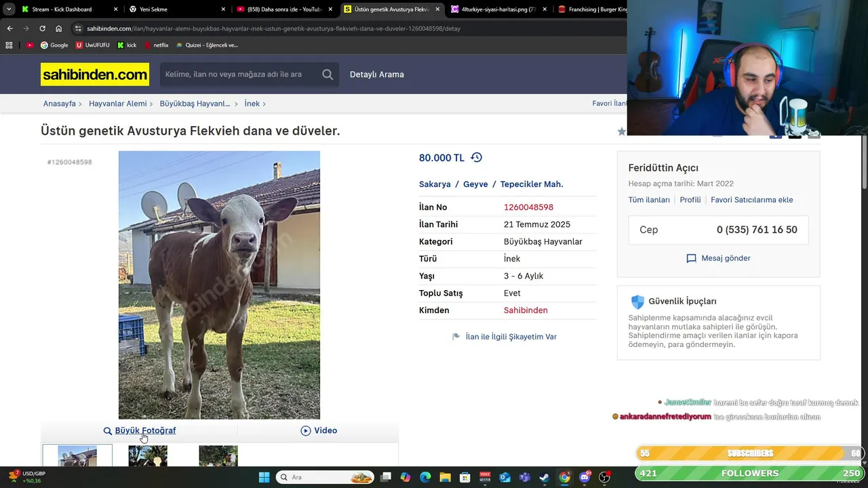Select the second photo thumbnail
The width and height of the screenshot is (868, 488).
[148, 456]
